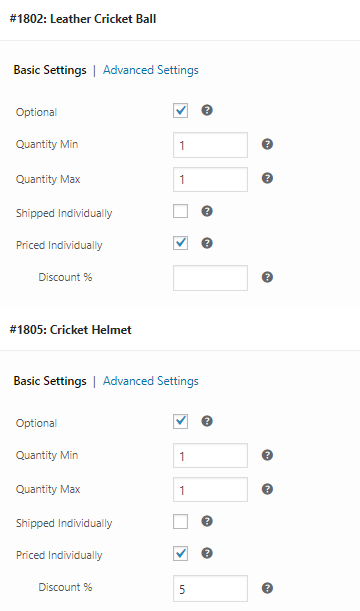
Task: Open Advanced Settings for Cricket Helmet
Action: point(151,381)
